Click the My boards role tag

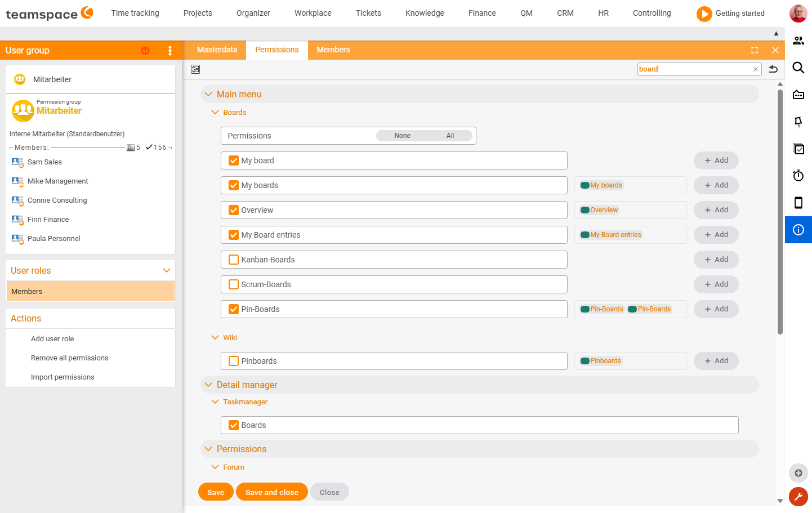tap(601, 185)
